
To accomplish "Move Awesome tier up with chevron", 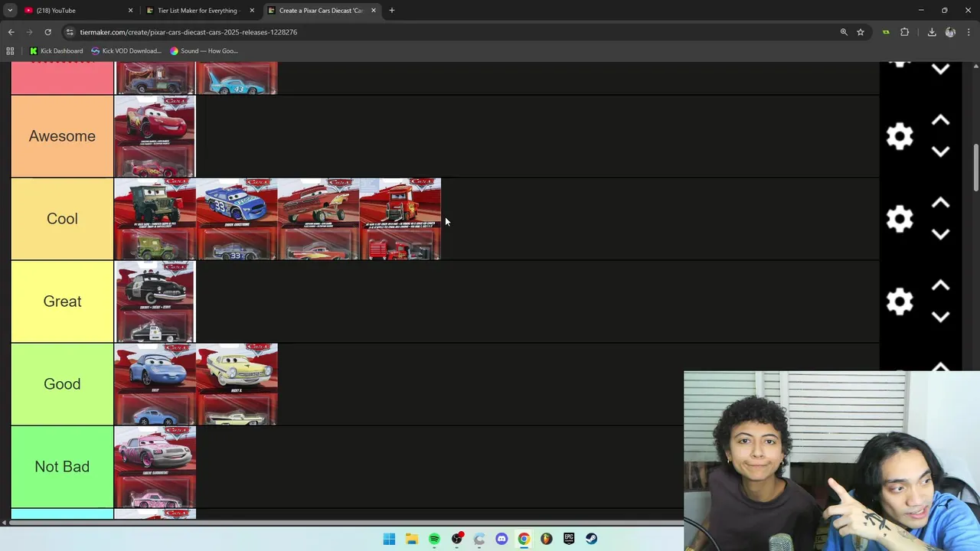I will 940,120.
